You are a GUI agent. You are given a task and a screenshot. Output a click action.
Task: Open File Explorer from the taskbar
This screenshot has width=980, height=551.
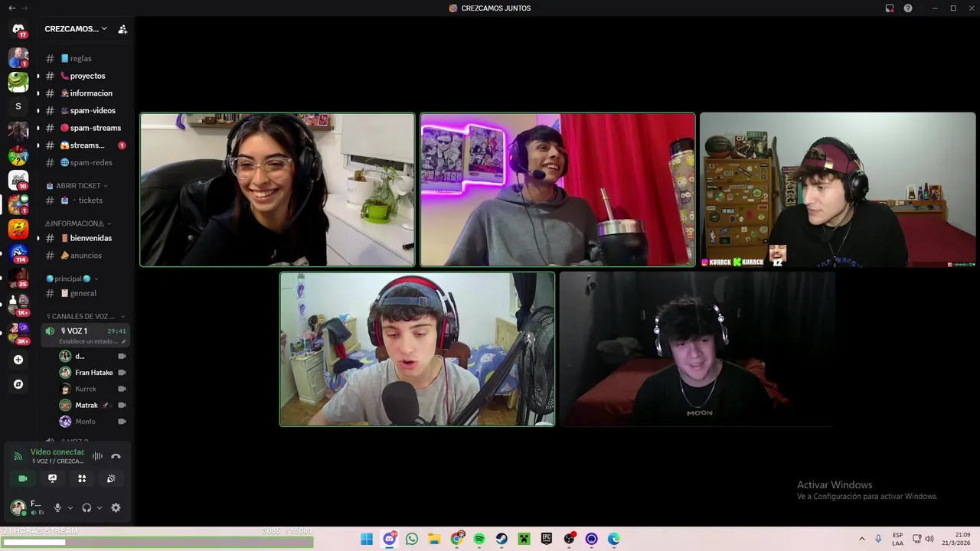(x=434, y=539)
